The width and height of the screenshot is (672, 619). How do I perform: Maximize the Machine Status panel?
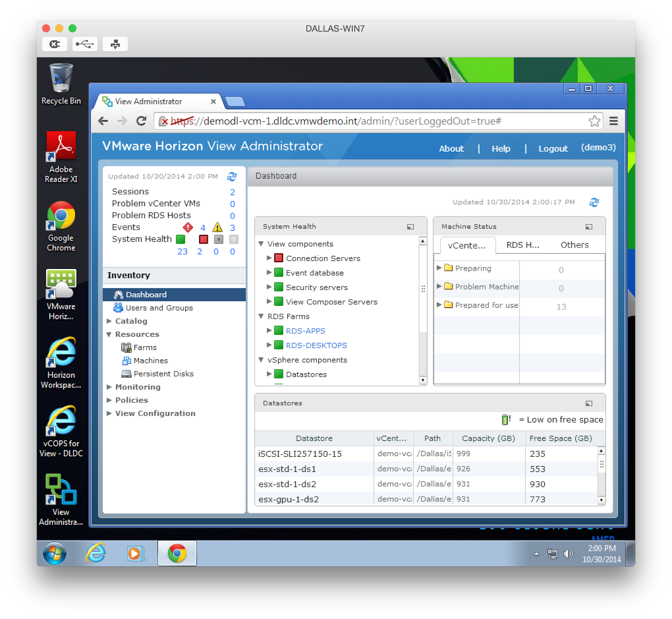tap(589, 227)
